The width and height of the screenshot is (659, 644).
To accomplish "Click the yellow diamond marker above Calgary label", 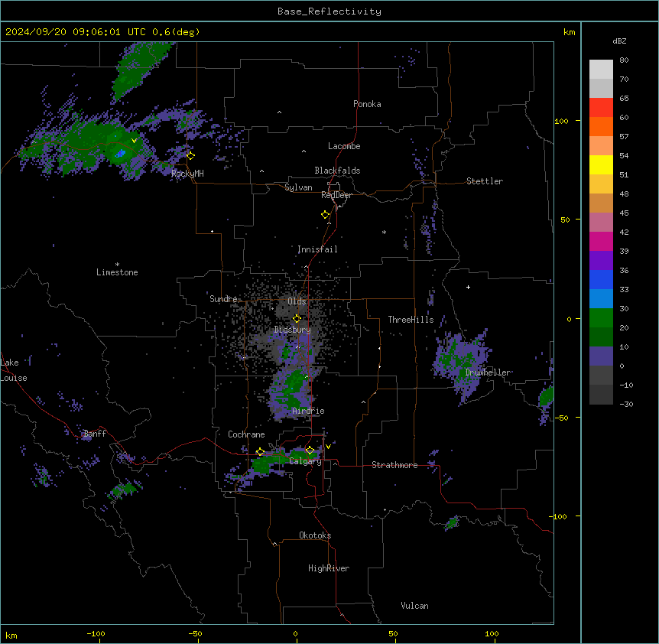I will point(310,450).
